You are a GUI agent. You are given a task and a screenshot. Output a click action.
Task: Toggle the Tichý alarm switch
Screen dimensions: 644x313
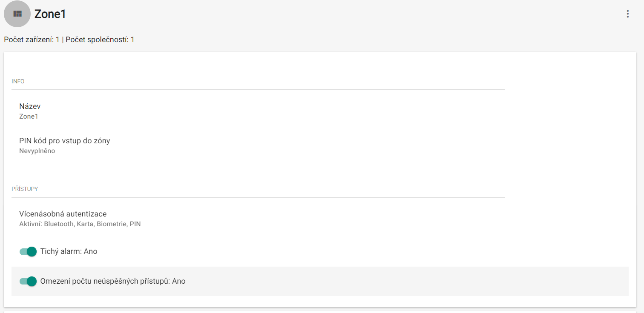click(28, 251)
